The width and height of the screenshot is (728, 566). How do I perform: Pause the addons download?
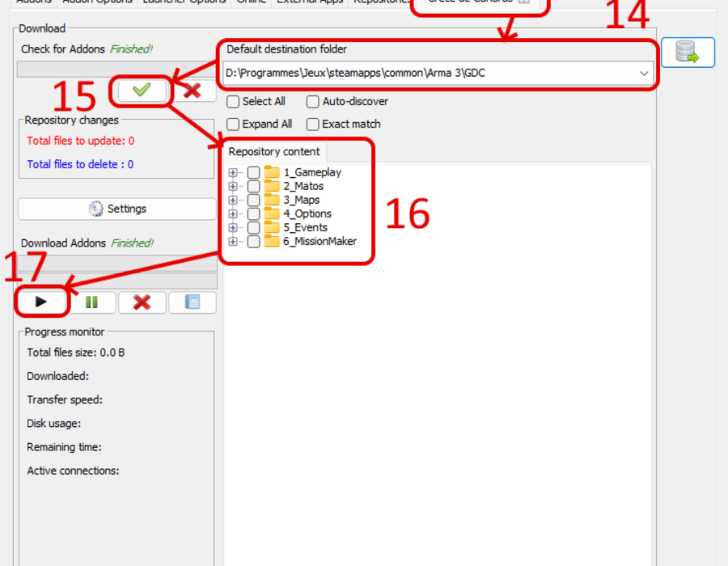[x=91, y=302]
